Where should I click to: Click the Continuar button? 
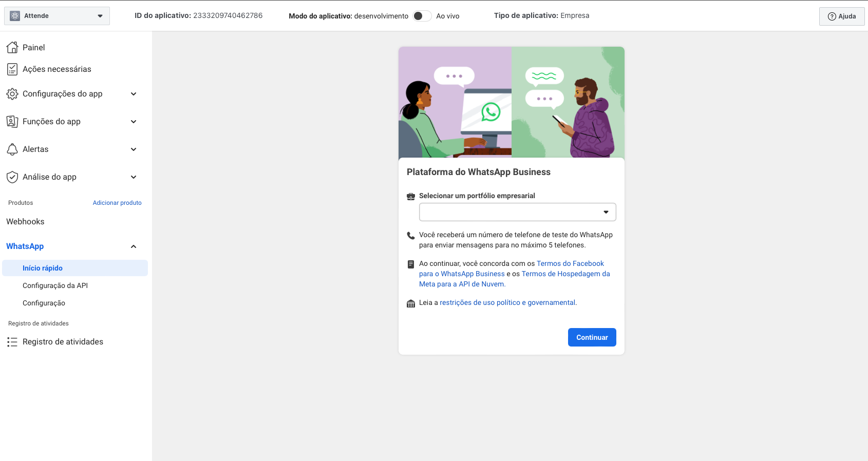click(592, 337)
